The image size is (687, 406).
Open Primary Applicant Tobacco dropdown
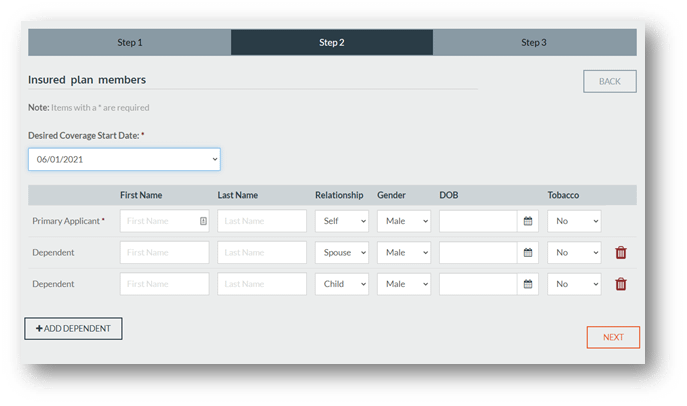(x=574, y=221)
